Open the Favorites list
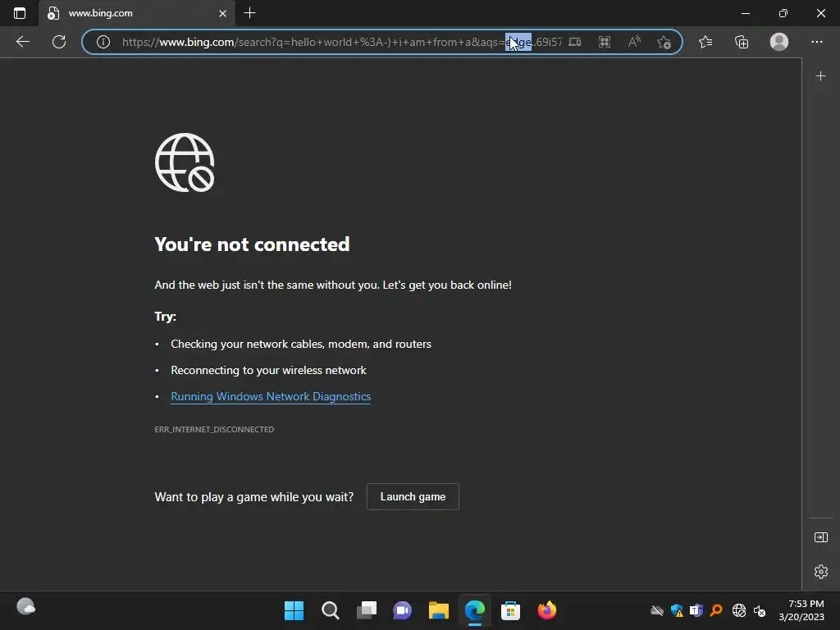The height and width of the screenshot is (630, 840). tap(705, 42)
